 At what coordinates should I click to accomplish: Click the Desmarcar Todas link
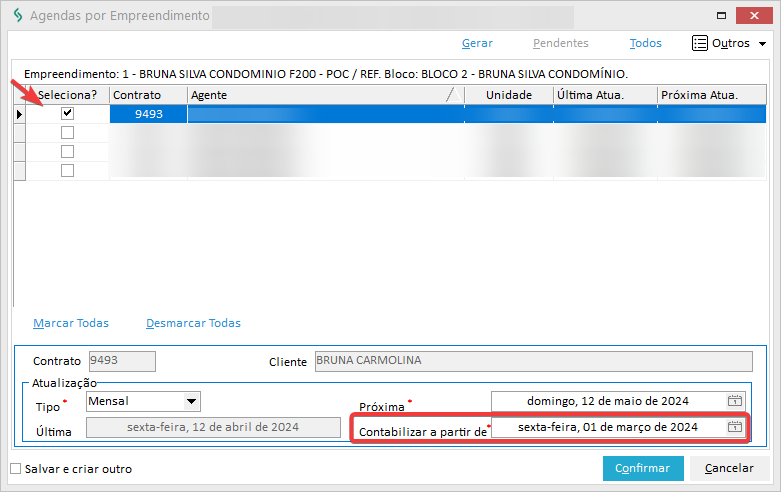[193, 323]
